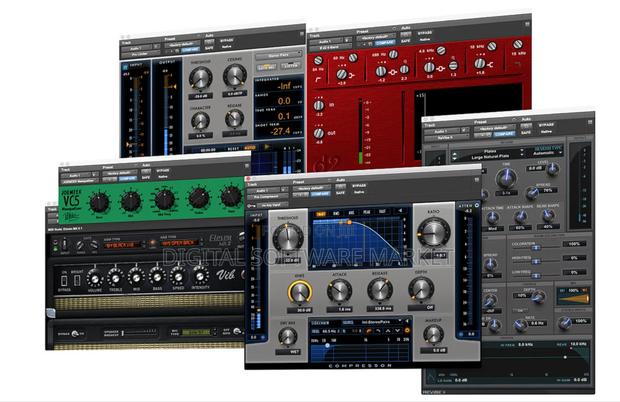Open the Mic Type selector in Eleven

pyautogui.click(x=196, y=332)
